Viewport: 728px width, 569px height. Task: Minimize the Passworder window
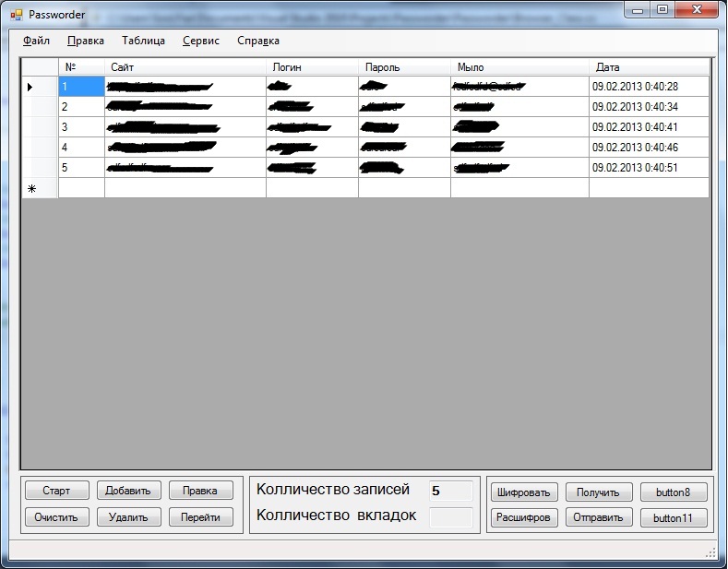[637, 10]
